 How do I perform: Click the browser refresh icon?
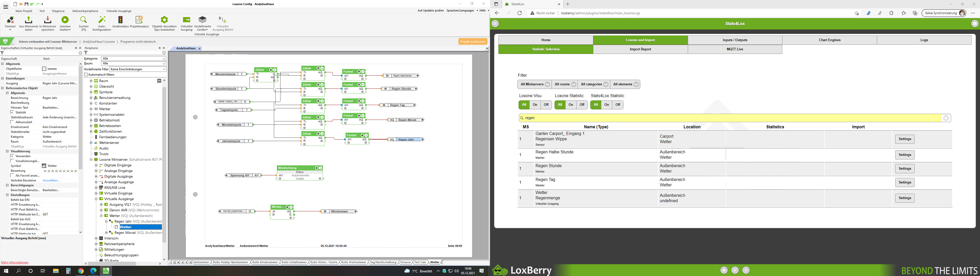click(519, 13)
